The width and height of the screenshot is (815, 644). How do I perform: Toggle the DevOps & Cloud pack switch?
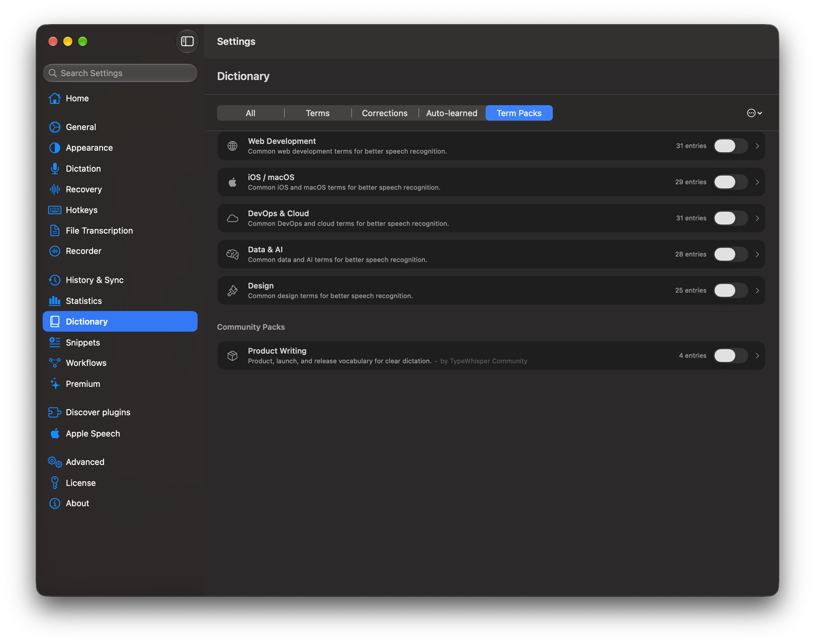click(x=730, y=218)
